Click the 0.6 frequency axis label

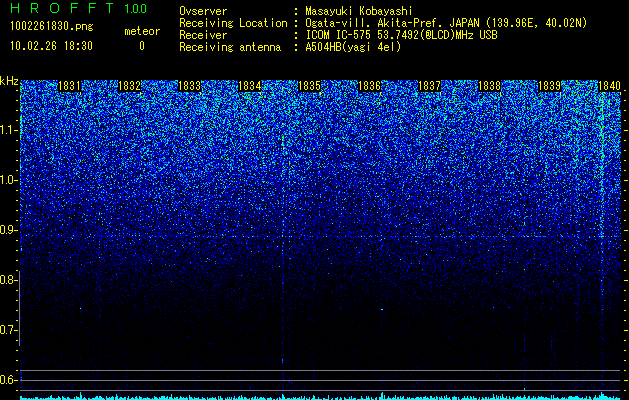[x=8, y=380]
